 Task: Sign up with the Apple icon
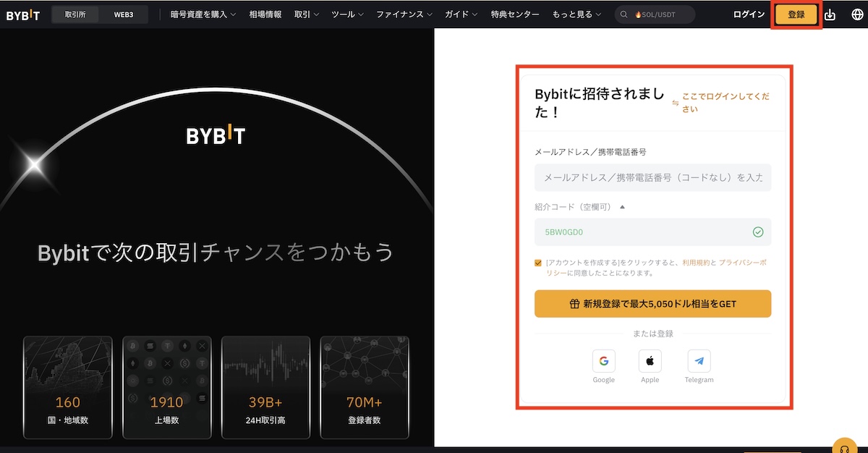(x=650, y=360)
